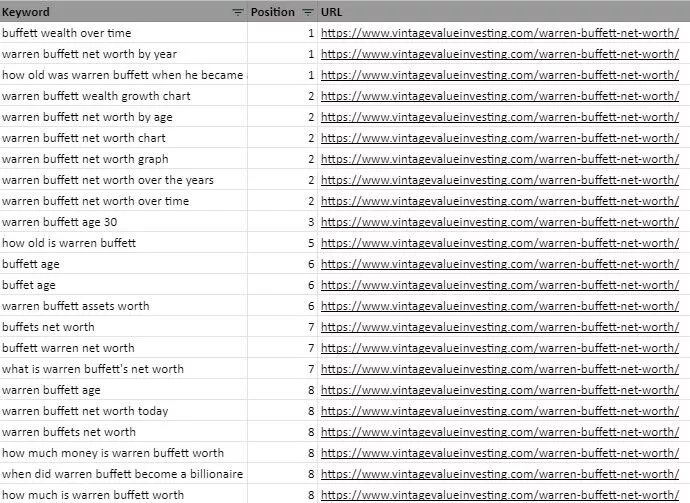Viewport: 690px width, 503px height.
Task: Select cell 'warren buffett wealth growth chart'
Action: click(124, 96)
